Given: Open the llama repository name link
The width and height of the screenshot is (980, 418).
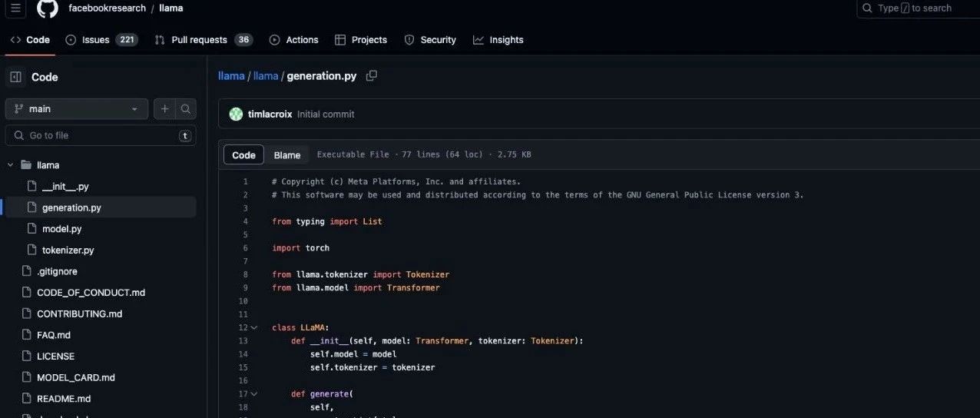Looking at the screenshot, I should pos(171,8).
